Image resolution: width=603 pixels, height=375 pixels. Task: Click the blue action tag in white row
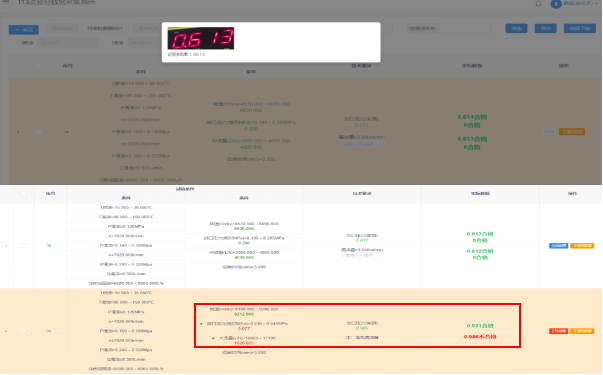pos(558,246)
